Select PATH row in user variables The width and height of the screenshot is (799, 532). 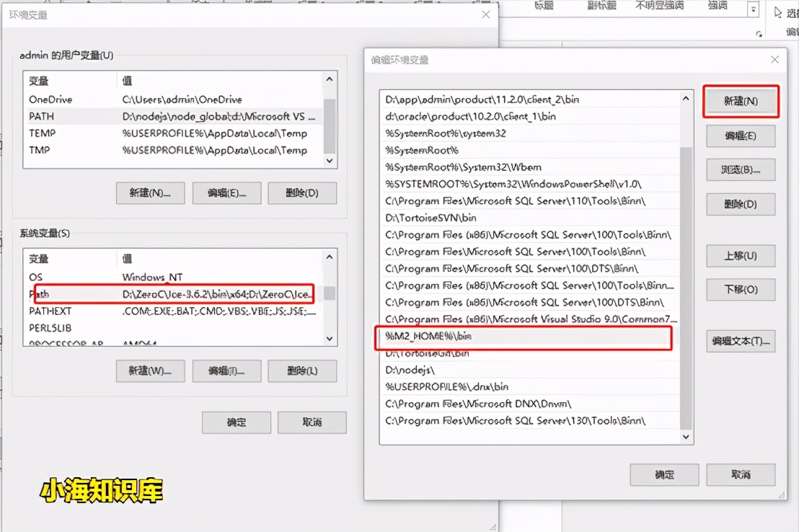pyautogui.click(x=173, y=116)
